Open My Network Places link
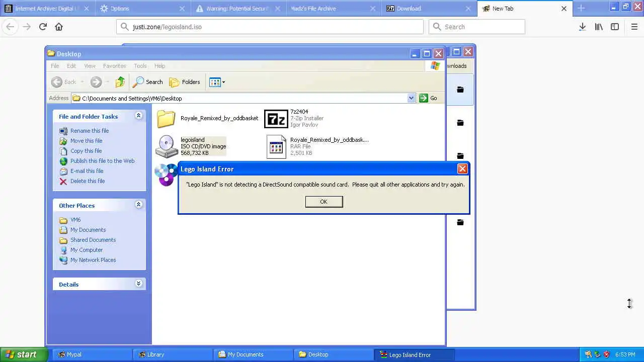This screenshot has width=644, height=362. tap(93, 260)
